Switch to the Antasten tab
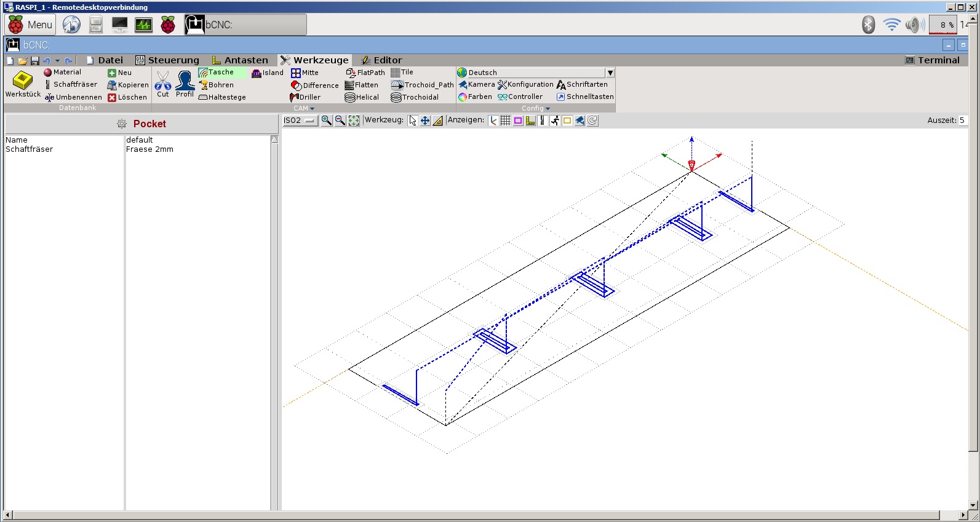 pyautogui.click(x=240, y=60)
